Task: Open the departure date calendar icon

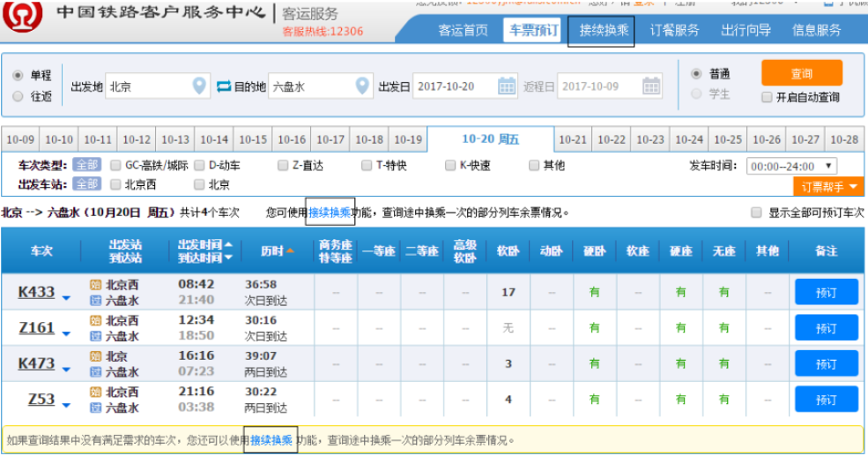Action: point(507,86)
